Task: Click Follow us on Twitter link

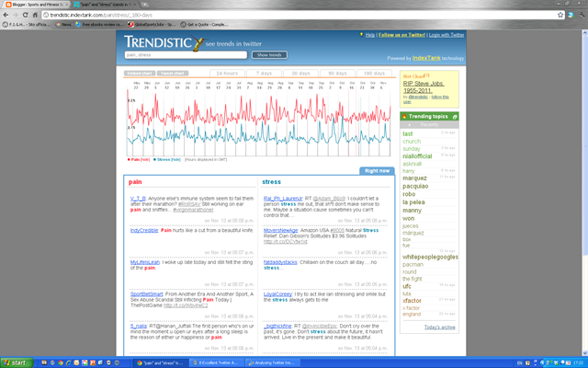Action: coord(401,35)
